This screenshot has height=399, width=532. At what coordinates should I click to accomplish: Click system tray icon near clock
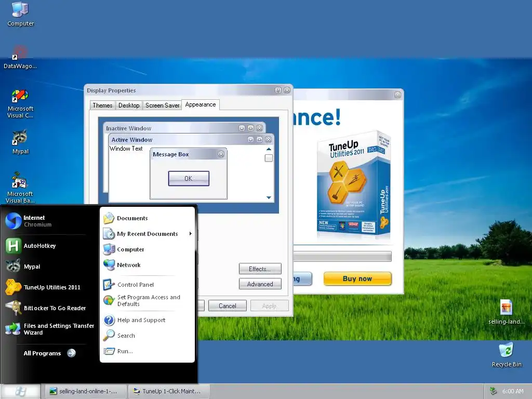coord(494,391)
